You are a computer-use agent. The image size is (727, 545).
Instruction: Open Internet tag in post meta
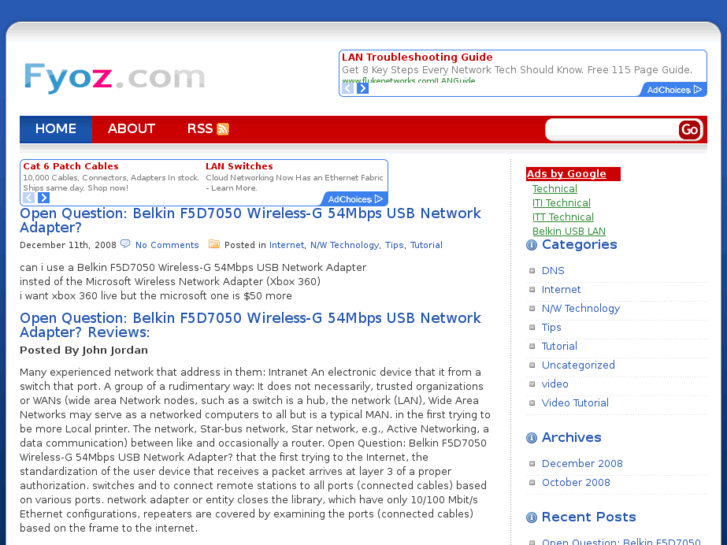[287, 245]
